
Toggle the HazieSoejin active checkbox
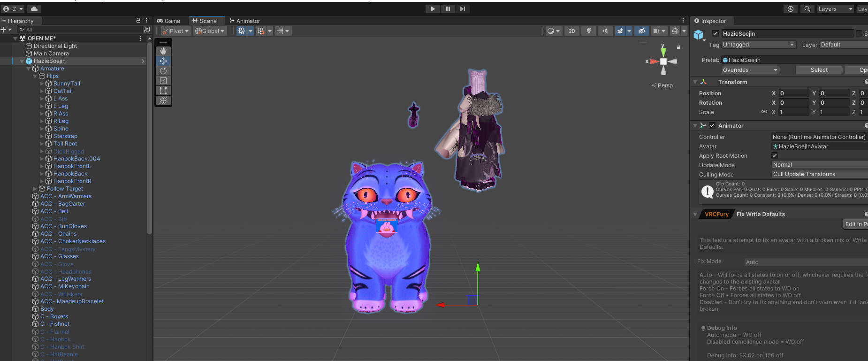[x=716, y=33]
